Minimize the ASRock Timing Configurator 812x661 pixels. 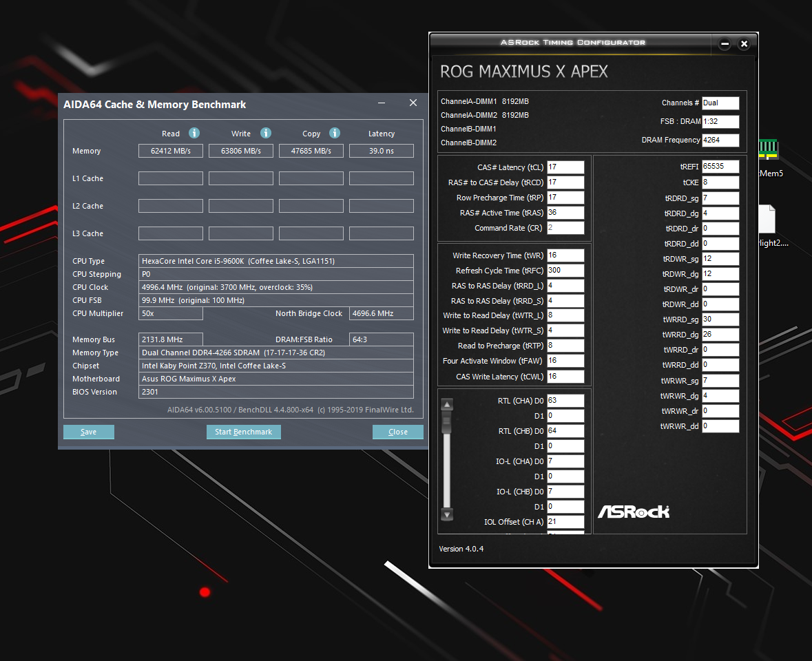coord(725,44)
